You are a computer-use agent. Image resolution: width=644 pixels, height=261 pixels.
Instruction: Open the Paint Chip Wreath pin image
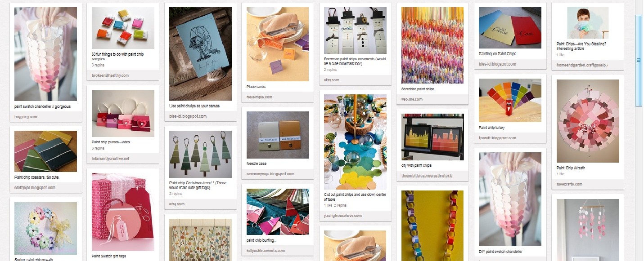[x=588, y=121]
